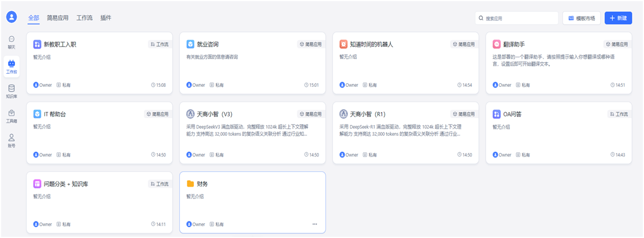Open the OA问答 workflow card
644x238 pixels.
coord(558,133)
